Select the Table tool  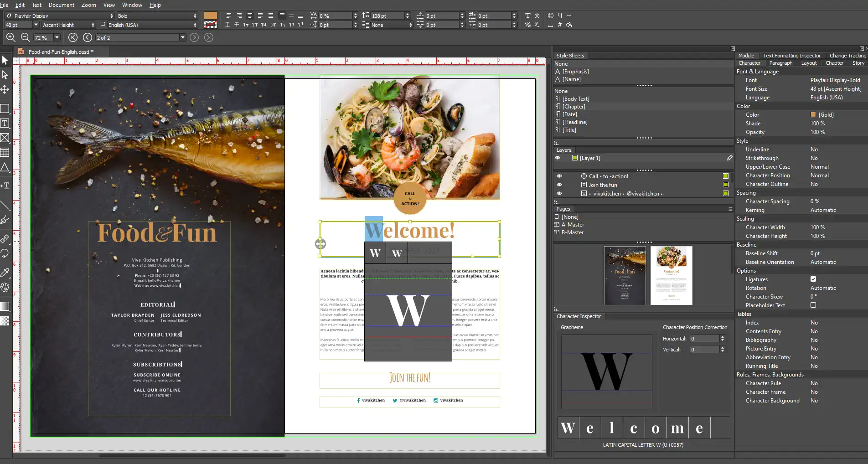(x=5, y=152)
